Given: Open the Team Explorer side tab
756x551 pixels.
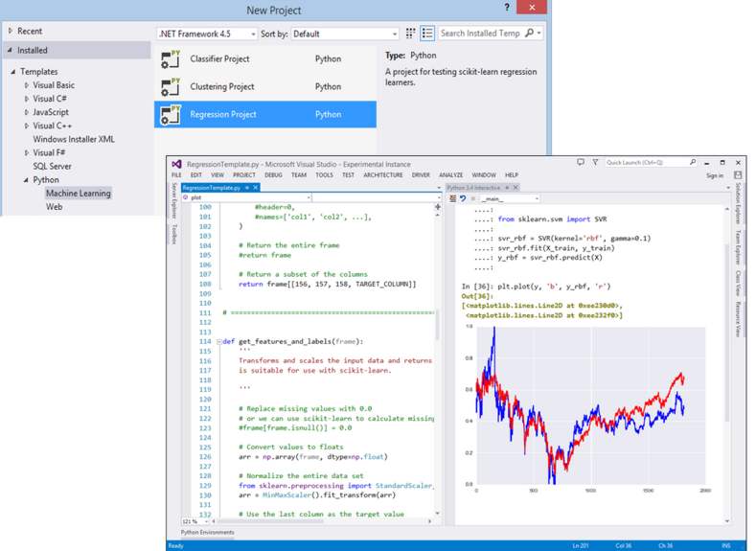Looking at the screenshot, I should (738, 247).
